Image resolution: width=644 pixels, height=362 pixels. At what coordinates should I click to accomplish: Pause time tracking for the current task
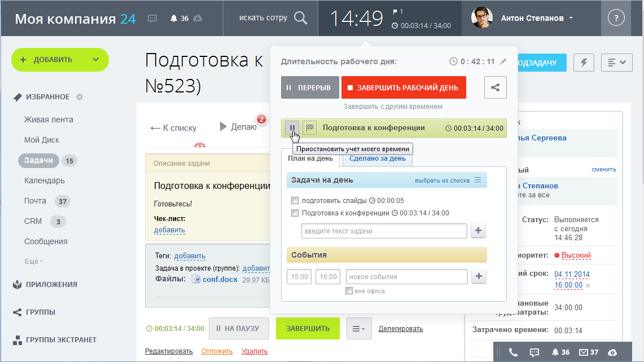tap(292, 128)
